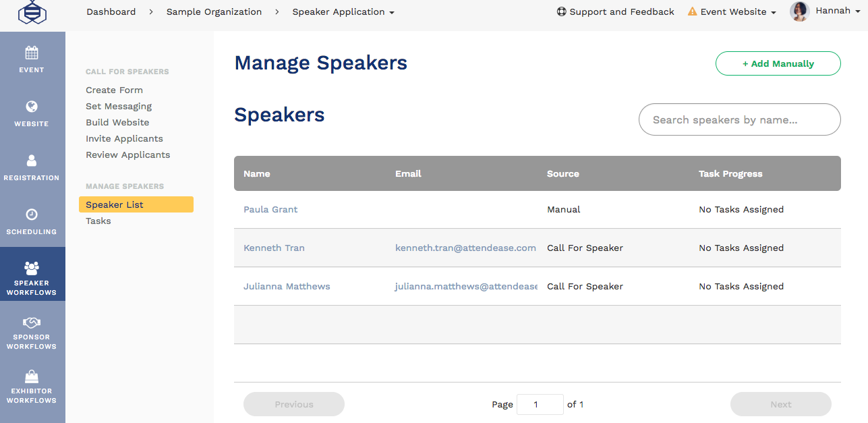This screenshot has width=868, height=423.
Task: Click the Attendease logo at top left
Action: 32,13
